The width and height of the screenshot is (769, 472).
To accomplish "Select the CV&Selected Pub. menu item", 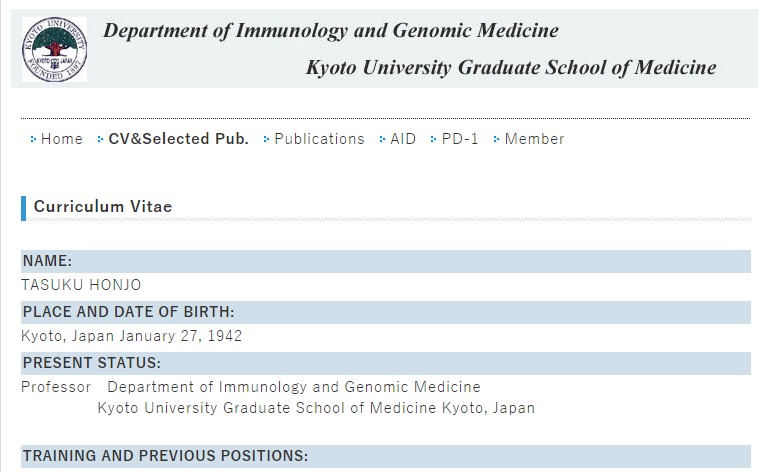I will (x=179, y=139).
